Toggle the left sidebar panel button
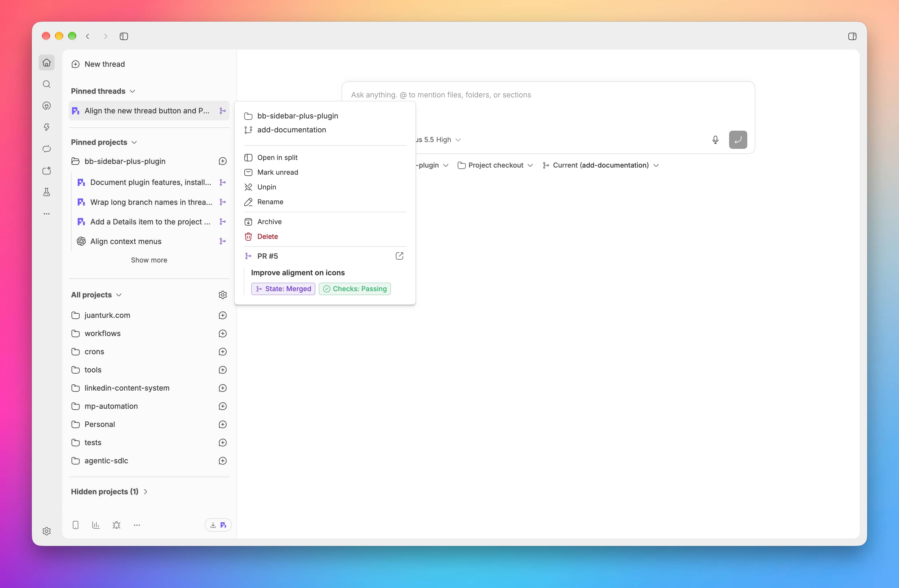The height and width of the screenshot is (588, 899). pyautogui.click(x=124, y=36)
